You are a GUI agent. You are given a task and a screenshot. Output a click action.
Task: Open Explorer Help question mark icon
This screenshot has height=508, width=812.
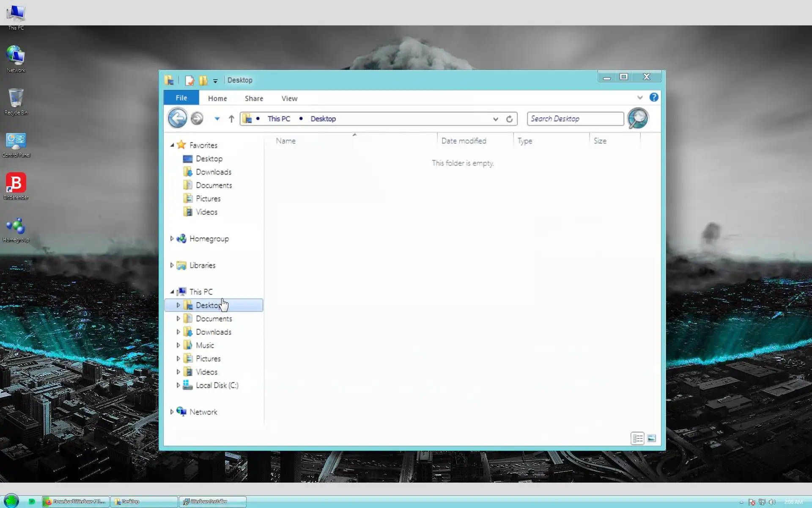click(x=654, y=97)
